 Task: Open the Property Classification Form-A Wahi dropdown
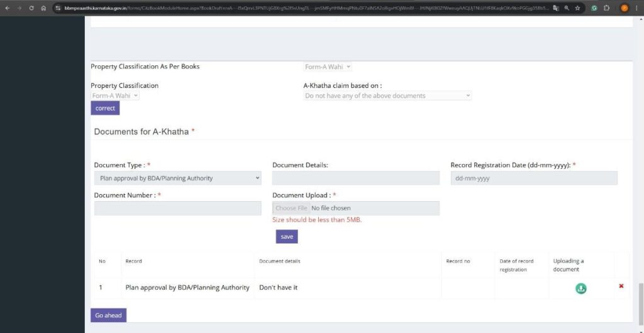tap(115, 96)
